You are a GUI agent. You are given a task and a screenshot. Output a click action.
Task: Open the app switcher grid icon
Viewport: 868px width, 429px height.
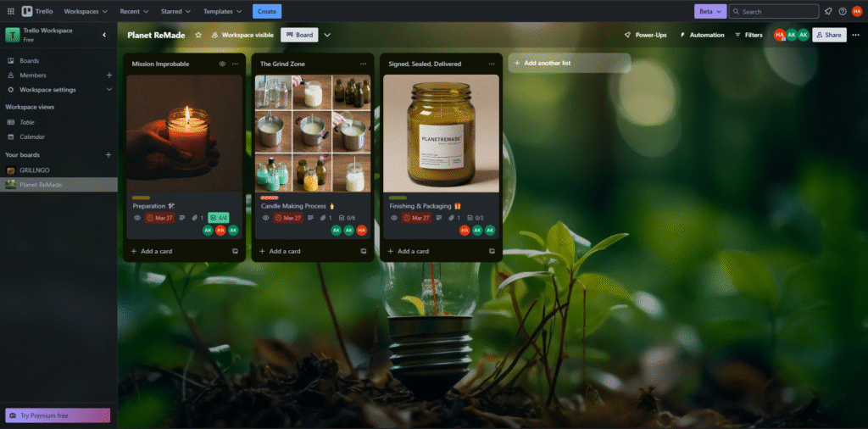11,12
